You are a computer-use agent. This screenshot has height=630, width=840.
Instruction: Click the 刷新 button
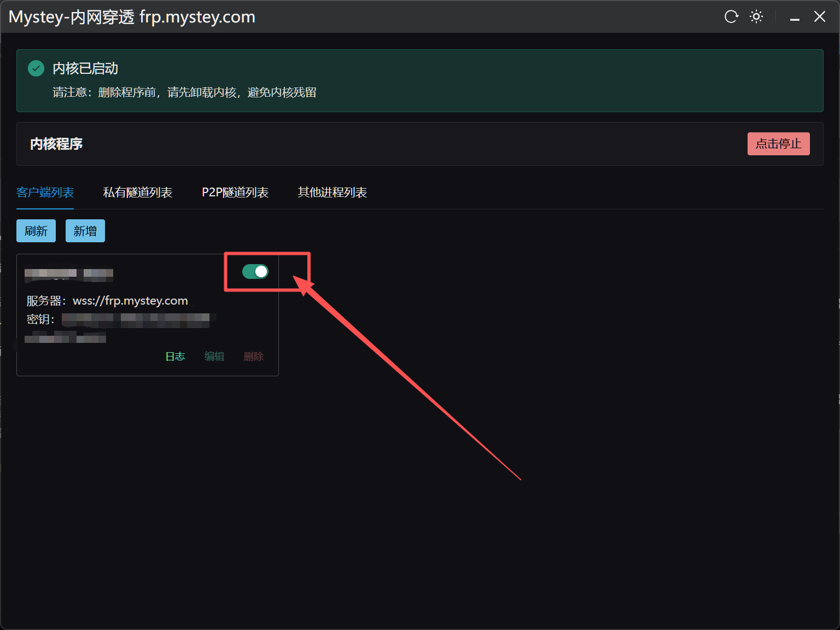click(x=36, y=231)
